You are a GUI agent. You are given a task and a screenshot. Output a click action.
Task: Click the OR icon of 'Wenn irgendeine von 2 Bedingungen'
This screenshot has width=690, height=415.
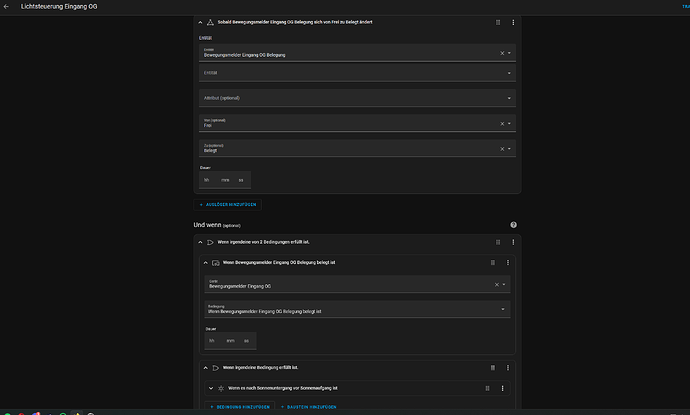click(x=210, y=242)
